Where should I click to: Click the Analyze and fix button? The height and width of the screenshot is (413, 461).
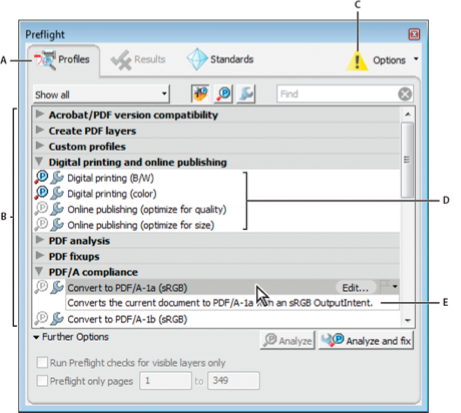(x=366, y=340)
